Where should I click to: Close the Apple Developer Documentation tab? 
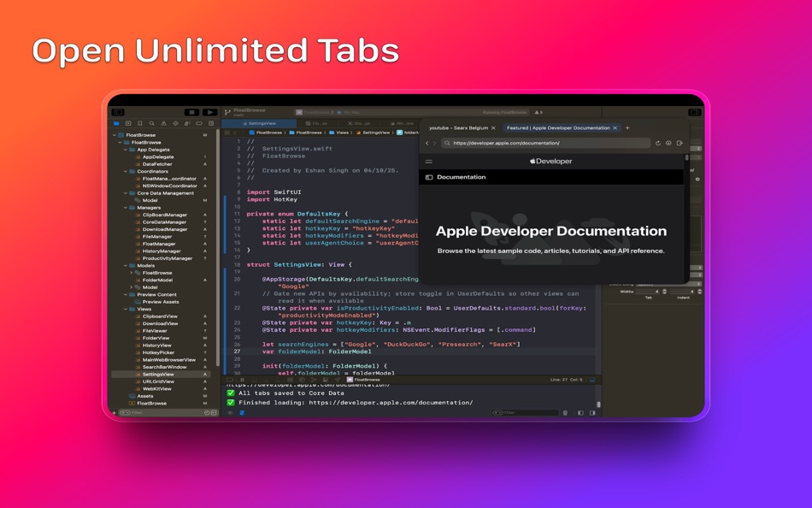pyautogui.click(x=615, y=127)
